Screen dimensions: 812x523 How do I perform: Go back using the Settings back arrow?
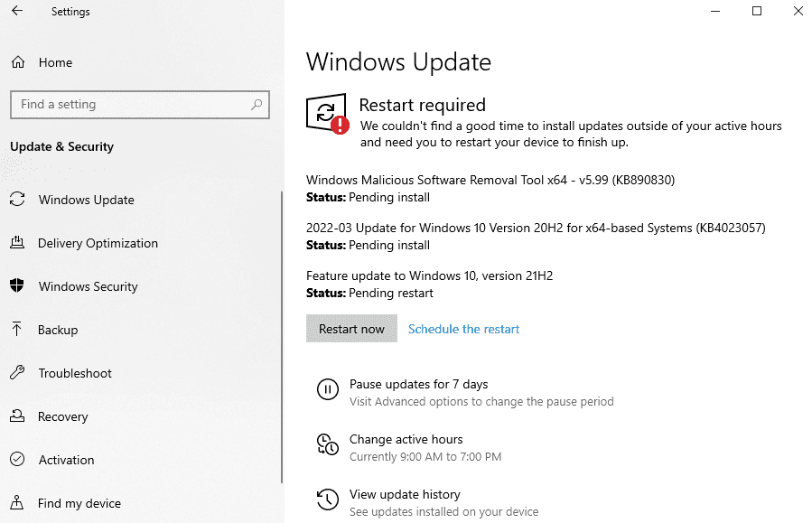(17, 11)
